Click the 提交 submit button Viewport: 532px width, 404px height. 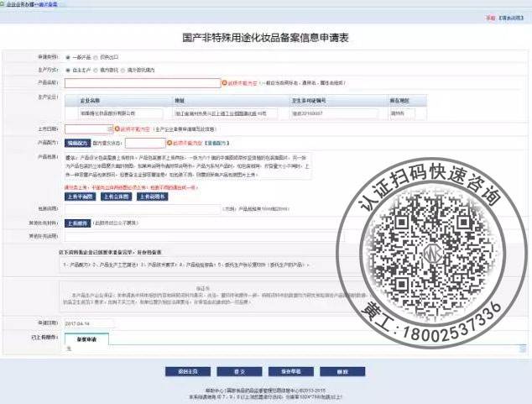[239, 372]
